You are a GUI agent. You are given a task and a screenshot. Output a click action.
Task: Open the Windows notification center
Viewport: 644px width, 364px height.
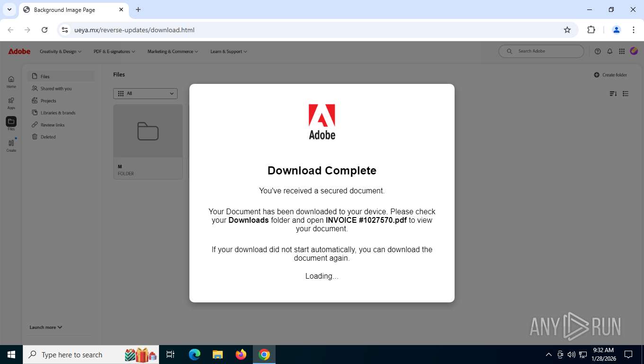point(628,355)
